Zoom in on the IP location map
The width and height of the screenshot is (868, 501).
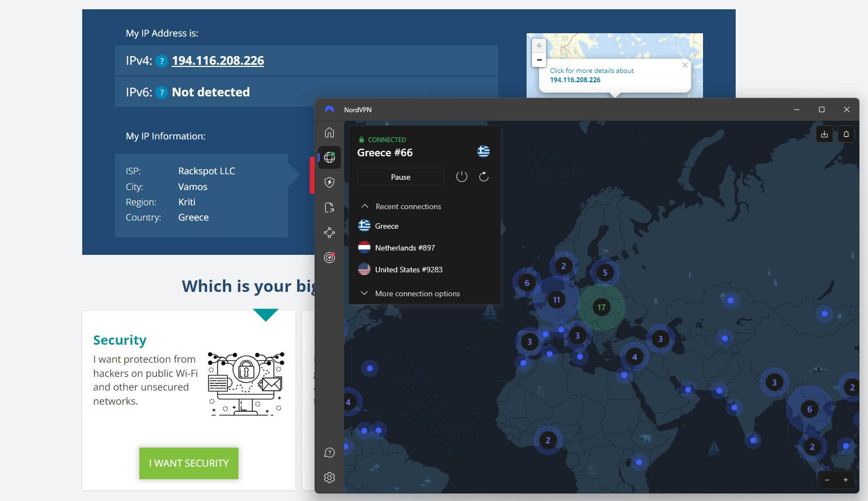click(x=539, y=46)
